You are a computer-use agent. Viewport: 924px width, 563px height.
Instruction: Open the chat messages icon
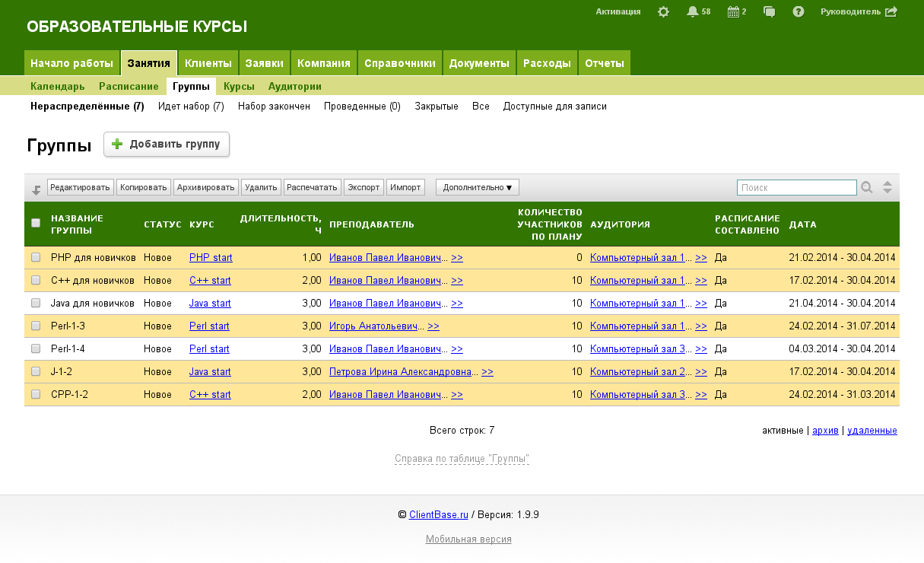[x=769, y=11]
